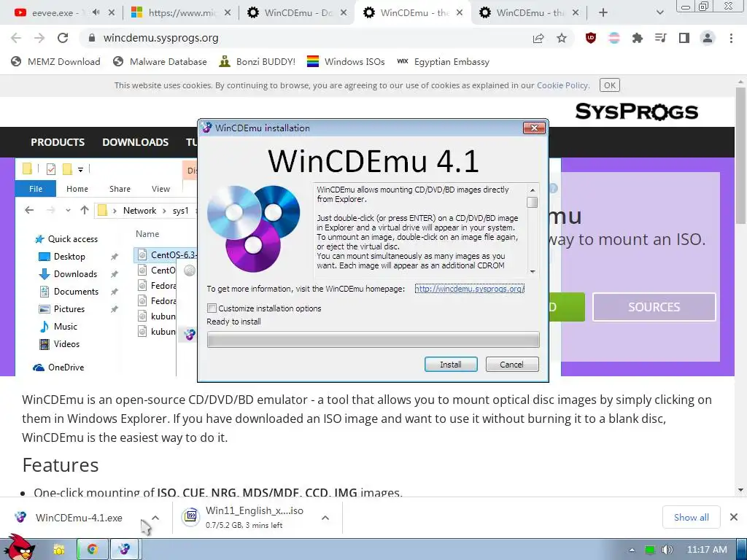Open the Chrome profile avatar
The width and height of the screenshot is (747, 560).
click(x=708, y=38)
